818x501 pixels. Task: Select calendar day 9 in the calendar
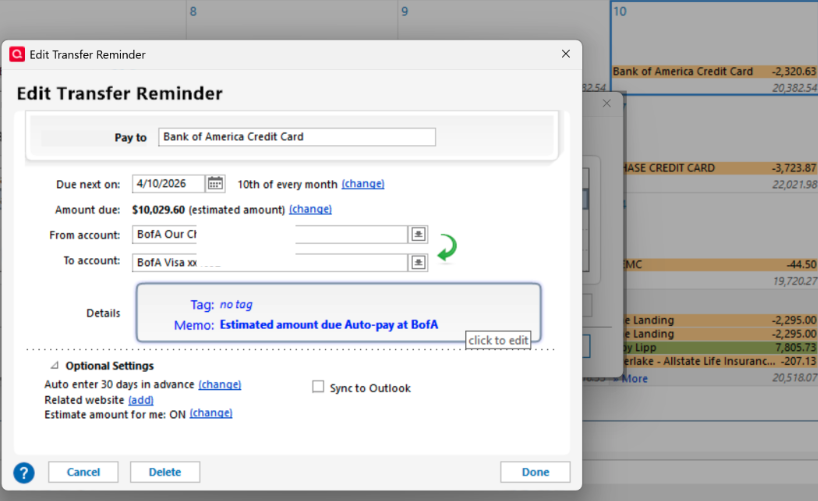404,11
